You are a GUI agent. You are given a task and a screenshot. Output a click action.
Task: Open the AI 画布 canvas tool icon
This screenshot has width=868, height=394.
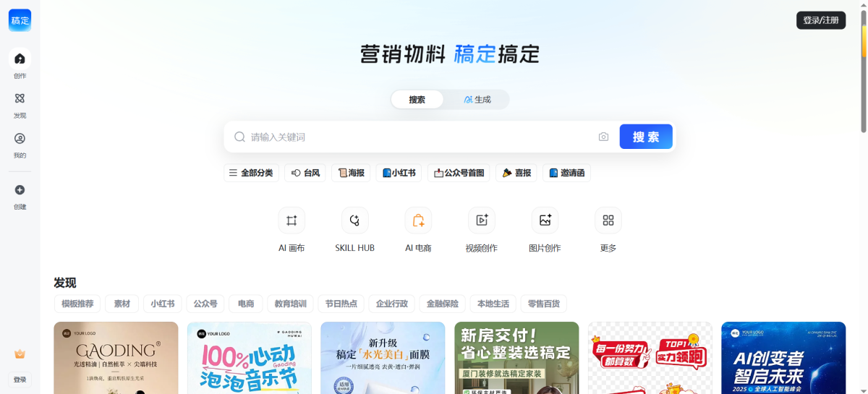coord(292,220)
